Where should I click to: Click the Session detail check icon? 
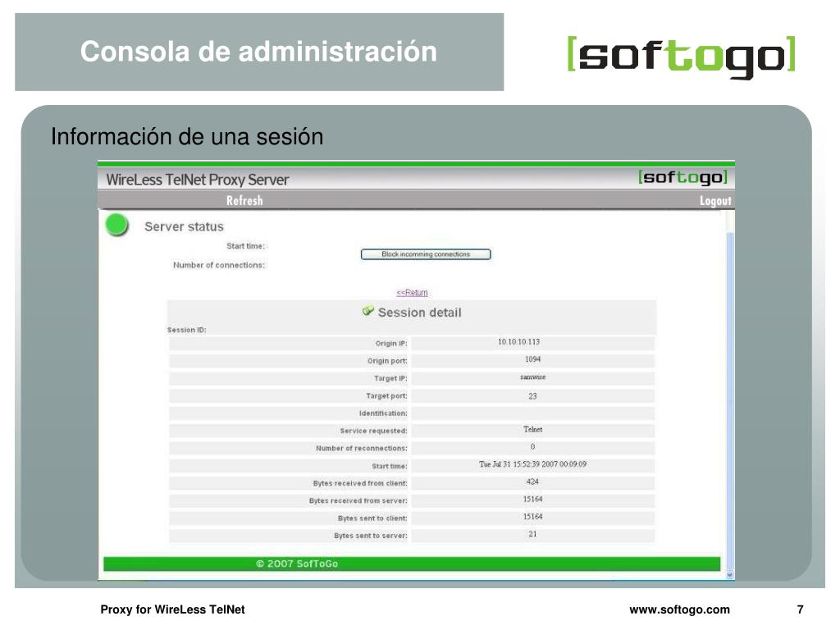click(x=368, y=311)
